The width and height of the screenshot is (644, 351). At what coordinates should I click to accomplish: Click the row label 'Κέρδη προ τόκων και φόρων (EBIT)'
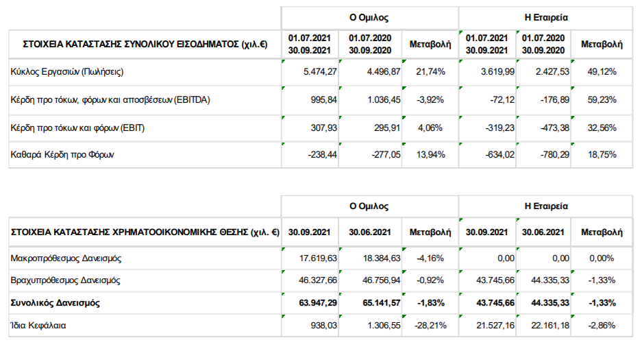click(x=77, y=128)
